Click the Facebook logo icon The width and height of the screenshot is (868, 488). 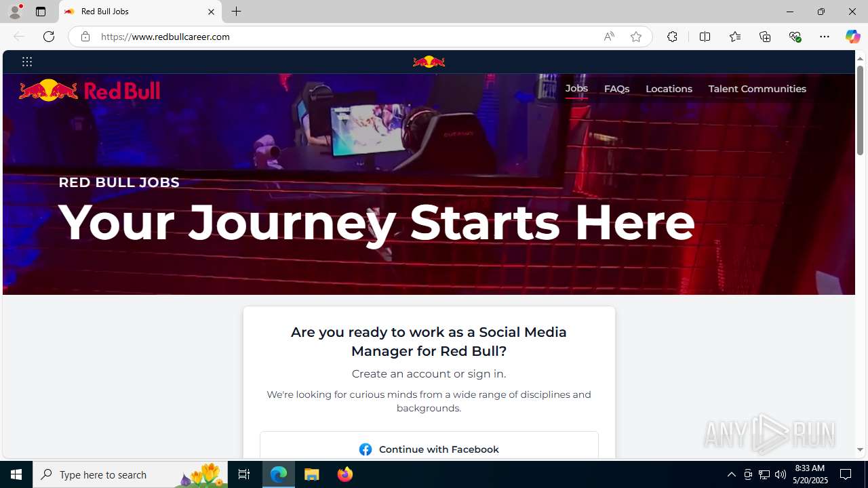[366, 449]
